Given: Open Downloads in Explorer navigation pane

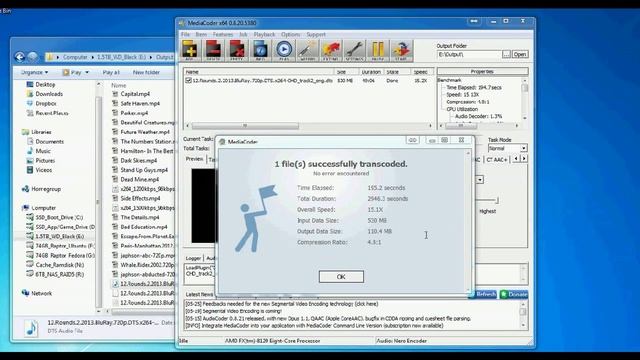Looking at the screenshot, I should pos(49,94).
